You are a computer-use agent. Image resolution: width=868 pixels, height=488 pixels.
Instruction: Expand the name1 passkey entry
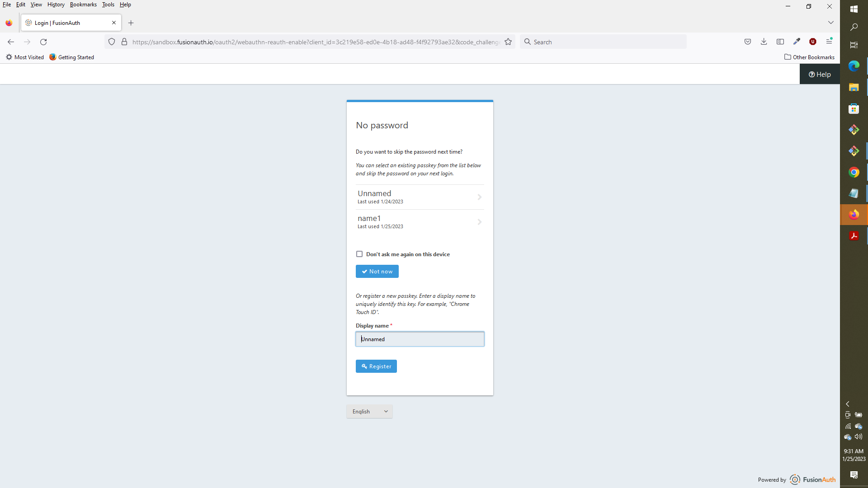click(479, 222)
